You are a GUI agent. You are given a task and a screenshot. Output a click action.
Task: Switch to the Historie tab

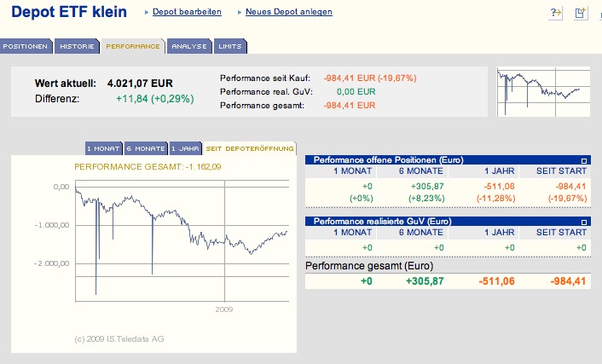click(x=78, y=46)
